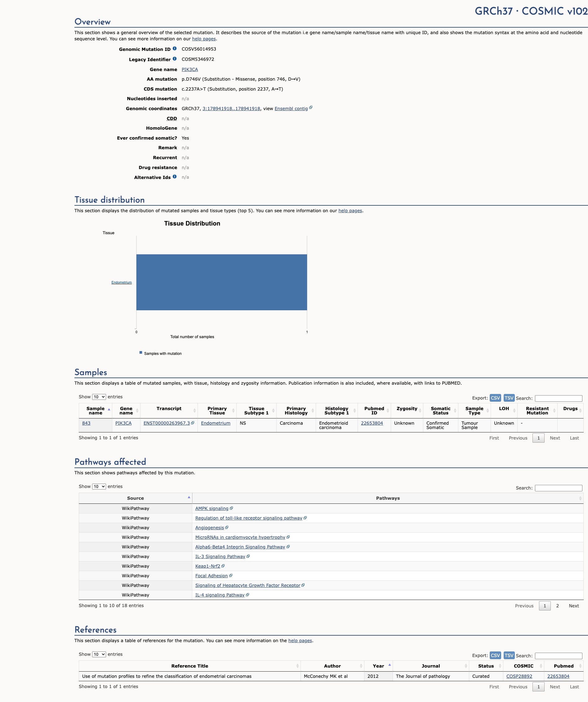Click Last in Samples table pagination
Screen dimensions: 588x702
(x=574, y=438)
